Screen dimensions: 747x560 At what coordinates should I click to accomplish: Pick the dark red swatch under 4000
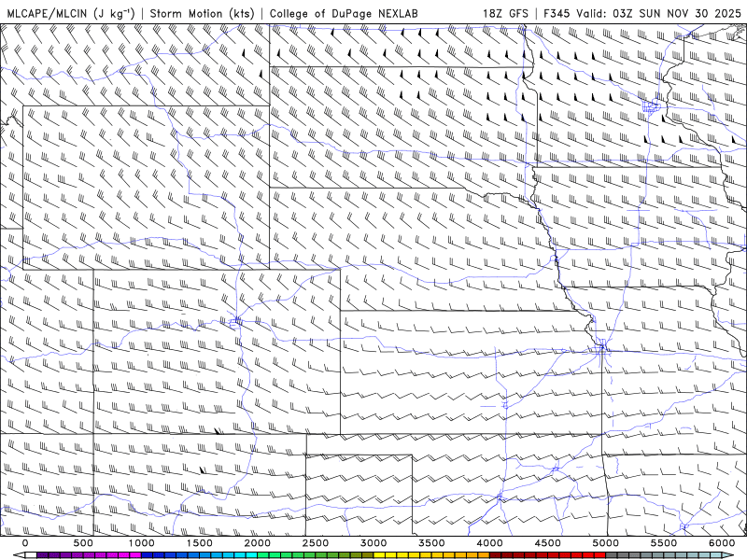click(x=496, y=555)
